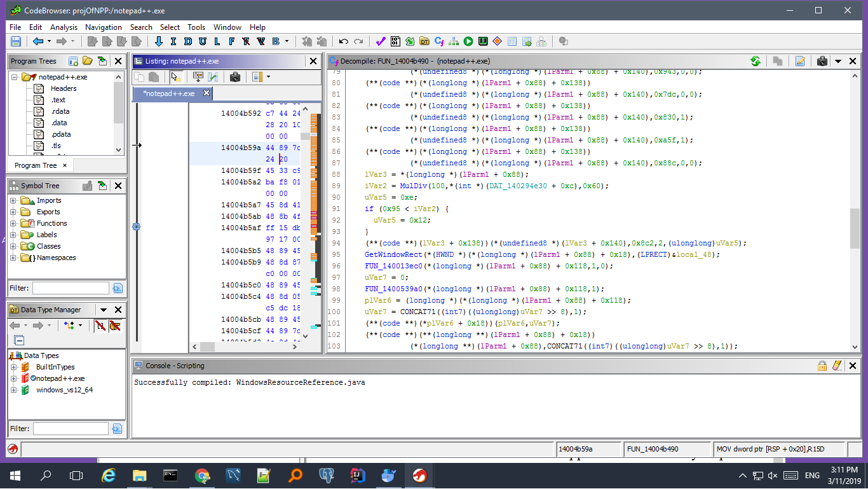The height and width of the screenshot is (489, 868).
Task: Open Internet Explorer from the taskbar
Action: coord(109,475)
